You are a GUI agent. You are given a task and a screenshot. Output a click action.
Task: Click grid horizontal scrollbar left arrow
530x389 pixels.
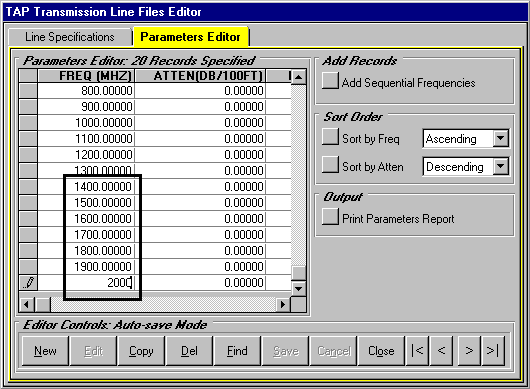click(26, 305)
